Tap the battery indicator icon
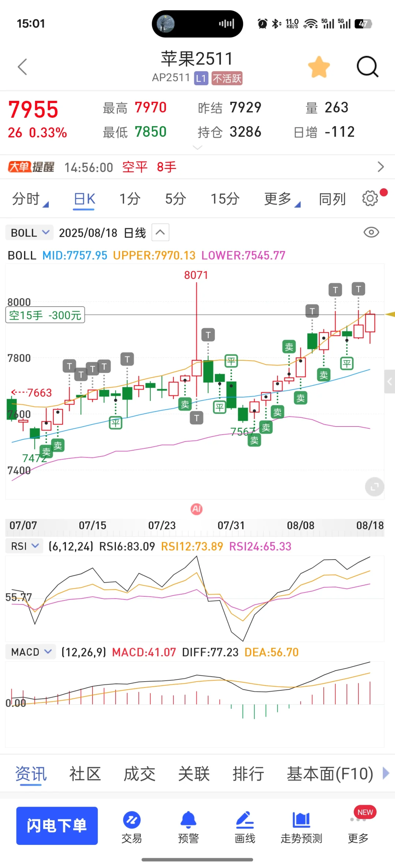395x868 pixels. [x=363, y=24]
